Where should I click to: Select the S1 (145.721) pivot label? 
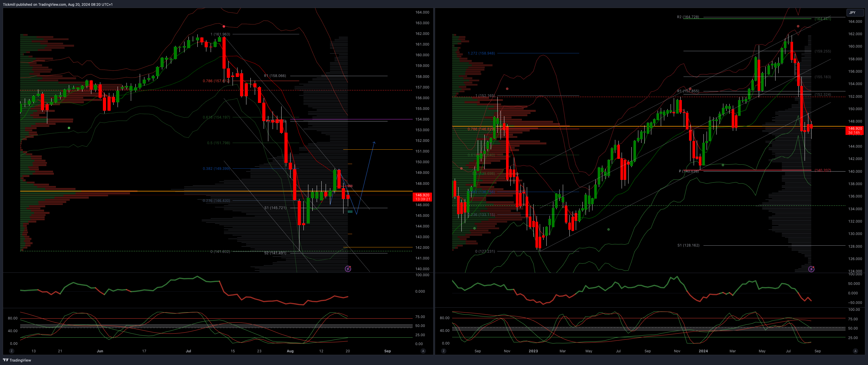pos(275,208)
